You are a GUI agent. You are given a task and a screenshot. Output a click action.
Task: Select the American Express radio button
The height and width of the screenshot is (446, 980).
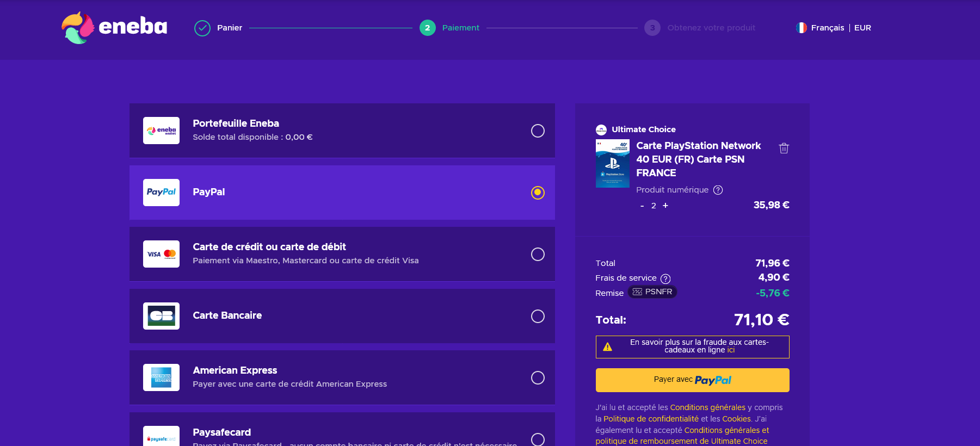[538, 377]
